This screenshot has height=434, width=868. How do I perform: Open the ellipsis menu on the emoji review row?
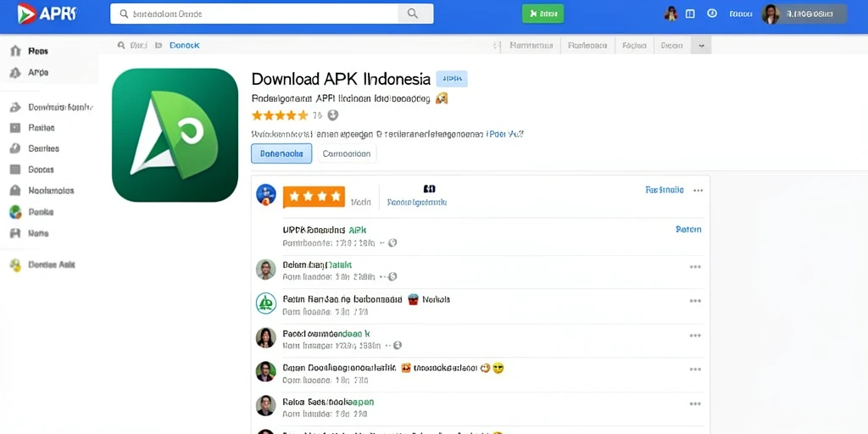[695, 370]
